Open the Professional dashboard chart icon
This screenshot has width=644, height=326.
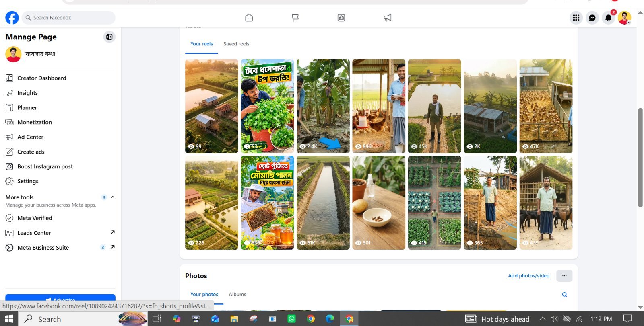[341, 18]
